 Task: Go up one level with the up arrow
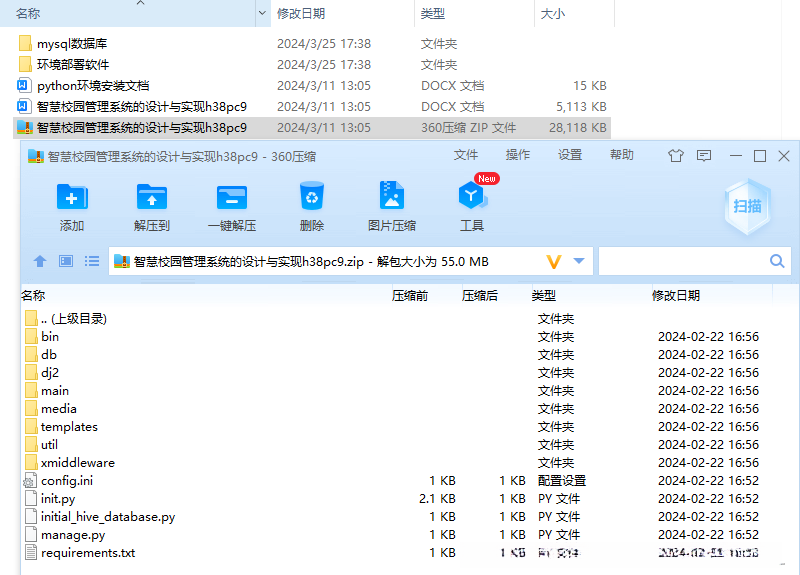[40, 261]
